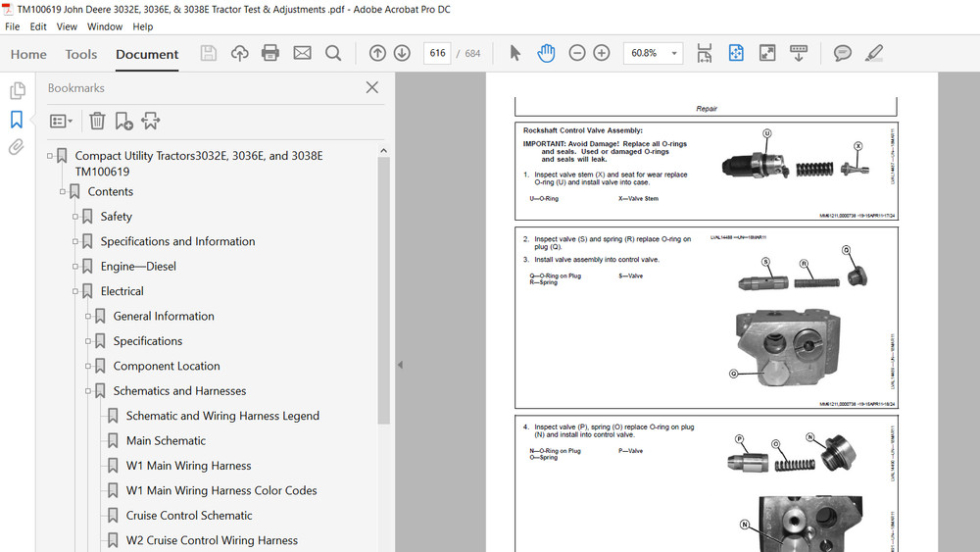Open the W1 Main Wiring Harness Color Codes bookmark
980x552 pixels.
tap(221, 491)
